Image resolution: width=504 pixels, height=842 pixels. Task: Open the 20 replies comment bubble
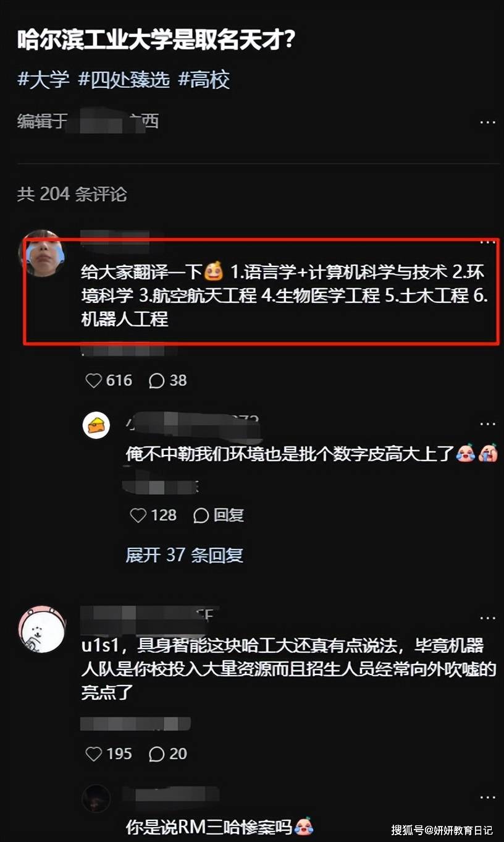pos(157,754)
